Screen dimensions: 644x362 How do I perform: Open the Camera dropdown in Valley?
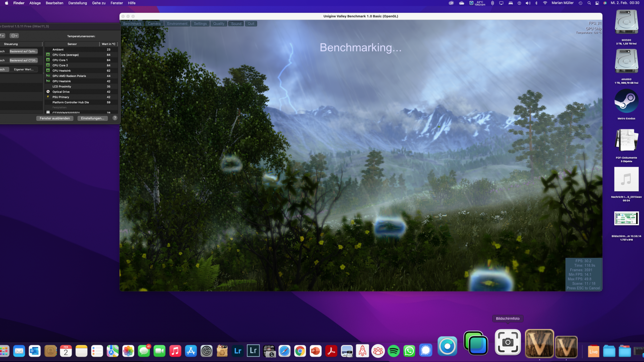click(x=154, y=23)
